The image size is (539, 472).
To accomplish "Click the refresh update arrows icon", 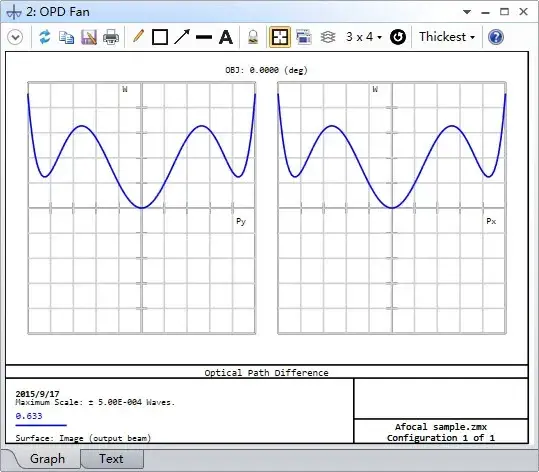I will tap(44, 37).
